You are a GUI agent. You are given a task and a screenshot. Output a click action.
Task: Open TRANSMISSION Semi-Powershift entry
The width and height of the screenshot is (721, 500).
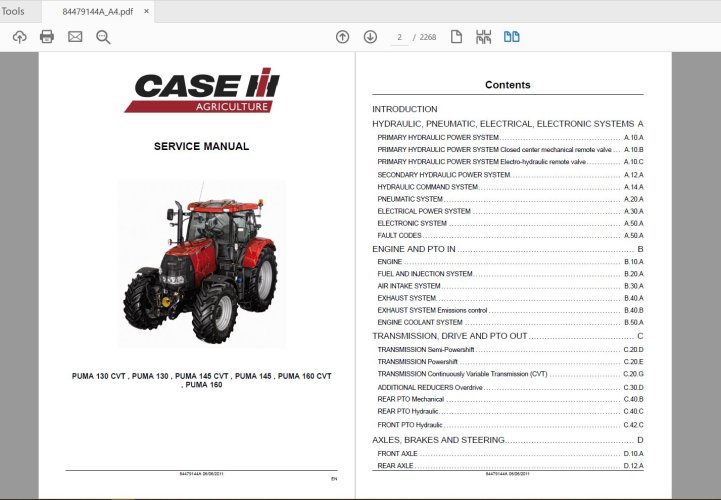click(510, 350)
